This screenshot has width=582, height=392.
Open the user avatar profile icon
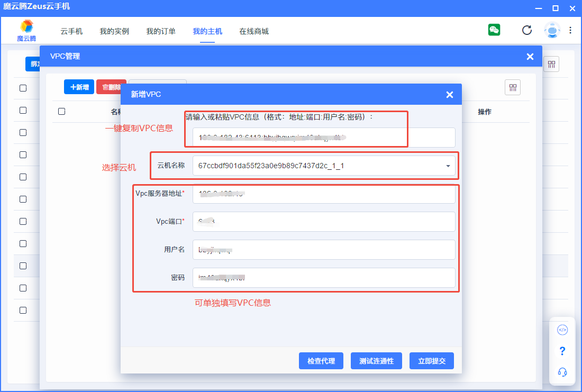(x=552, y=30)
